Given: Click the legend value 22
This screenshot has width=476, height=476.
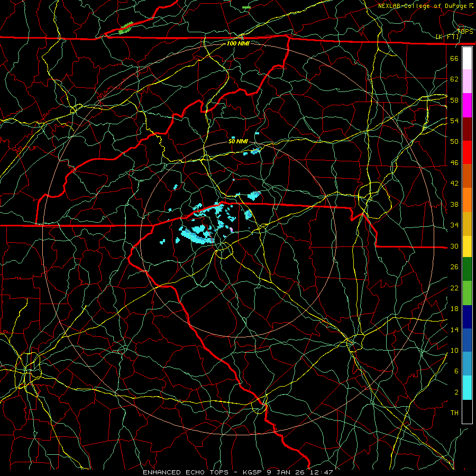Looking at the screenshot, I should (x=454, y=288).
